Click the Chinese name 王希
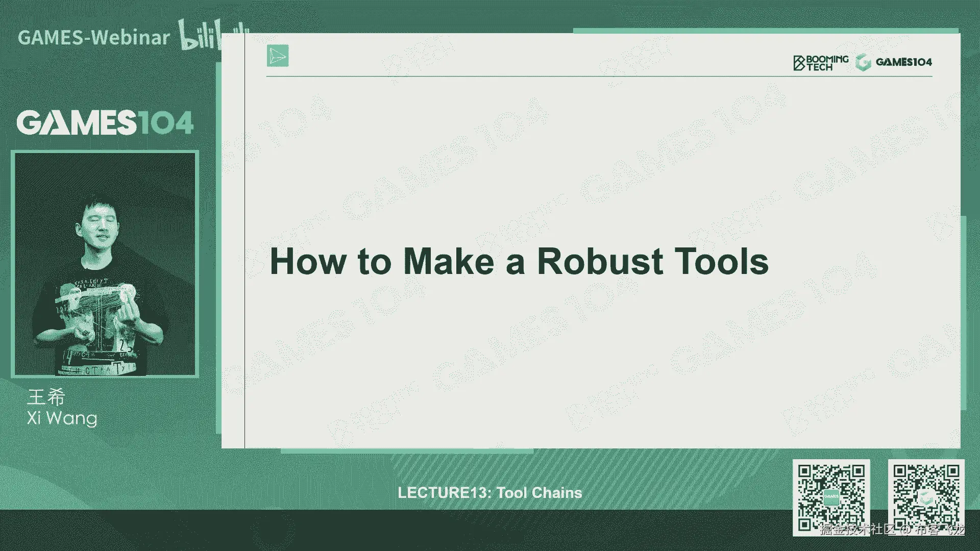Screen dimensions: 980x551 click(46, 397)
